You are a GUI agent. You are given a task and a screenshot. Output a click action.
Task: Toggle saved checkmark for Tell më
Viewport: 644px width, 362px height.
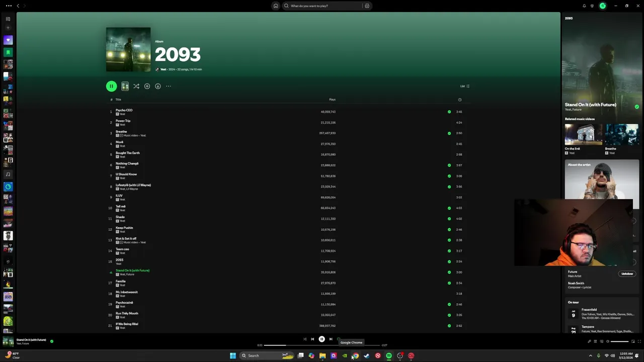pos(449,208)
